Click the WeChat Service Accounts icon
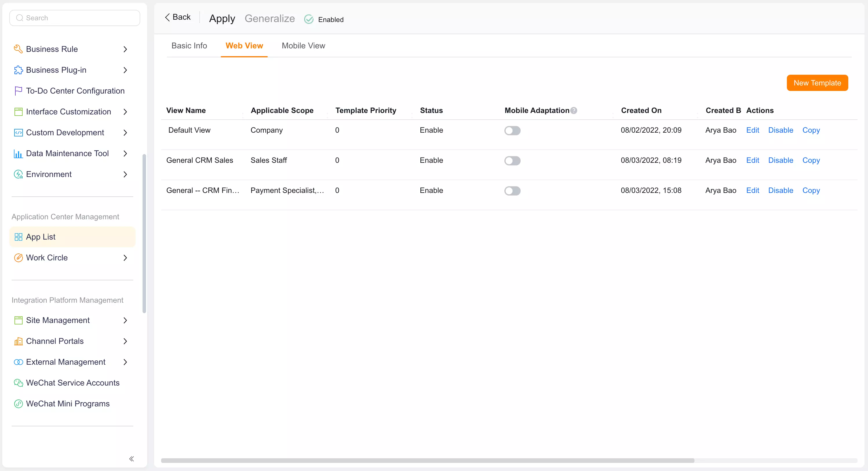Viewport: 868px width, 471px height. (18, 383)
